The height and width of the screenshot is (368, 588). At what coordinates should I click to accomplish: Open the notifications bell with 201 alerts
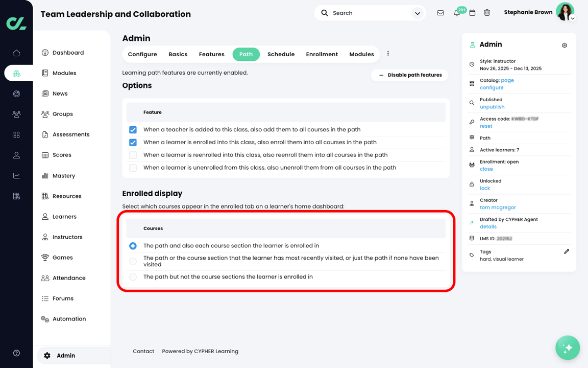pyautogui.click(x=457, y=12)
